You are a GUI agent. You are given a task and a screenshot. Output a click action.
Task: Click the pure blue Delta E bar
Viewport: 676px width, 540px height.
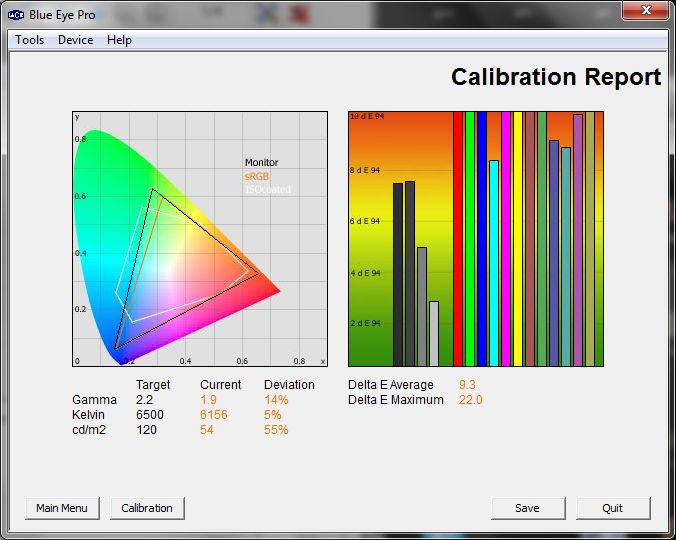(x=482, y=238)
